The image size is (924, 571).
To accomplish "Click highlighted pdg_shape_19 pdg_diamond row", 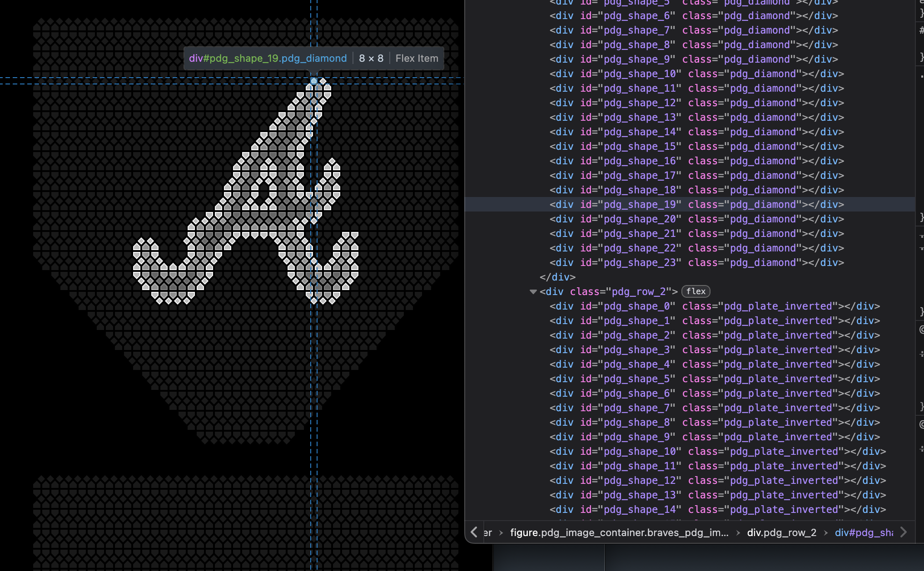I will (x=690, y=204).
